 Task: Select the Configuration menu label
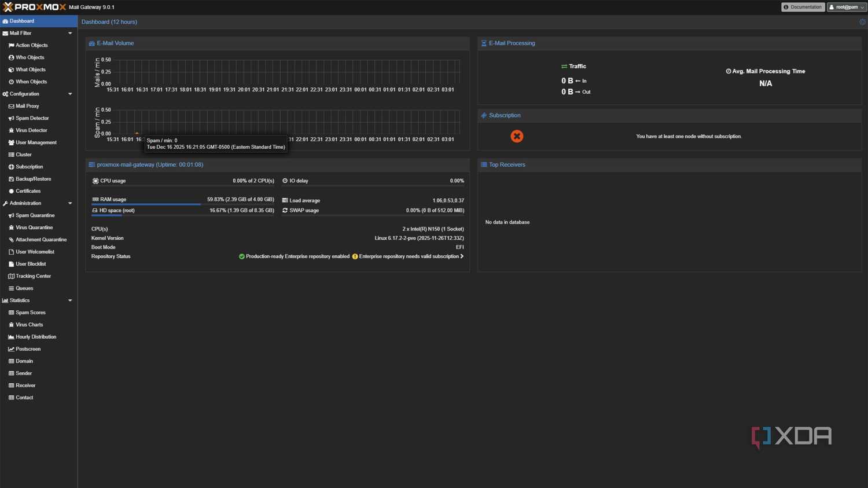(24, 94)
